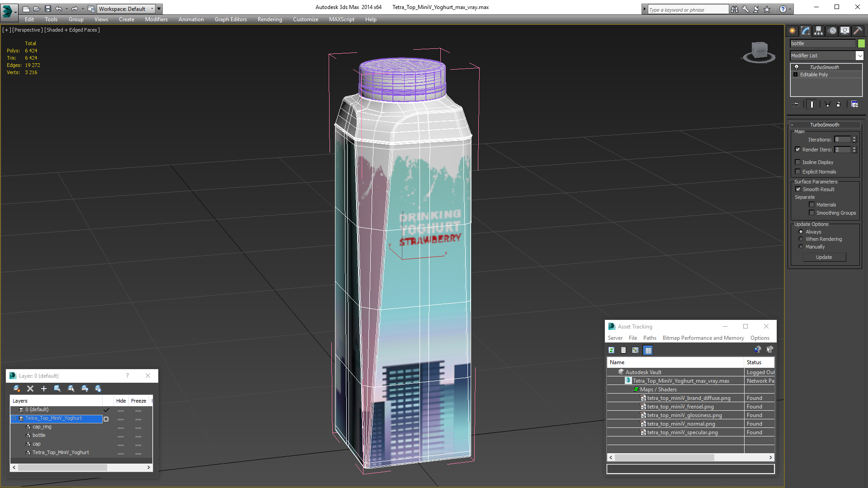Enable Separate by Smoothing Groups checkbox
The height and width of the screenshot is (488, 868).
coord(812,213)
